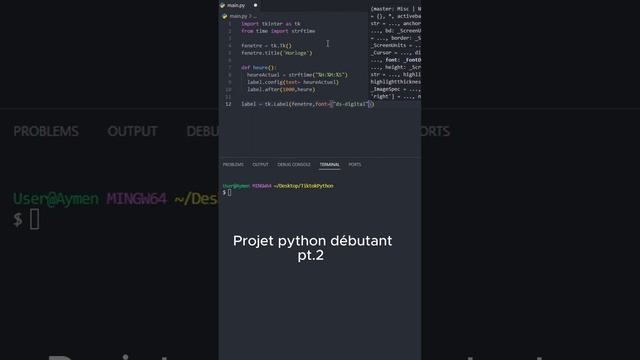This screenshot has height=360, width=640.
Task: Click the terminal prompt after the $ sign
Action: [x=229, y=192]
